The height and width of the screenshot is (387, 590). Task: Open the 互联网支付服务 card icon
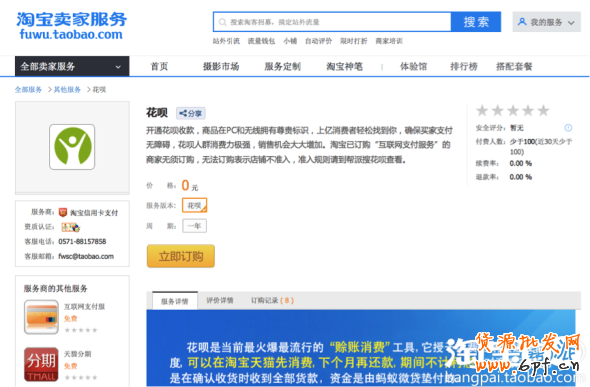coord(41,317)
